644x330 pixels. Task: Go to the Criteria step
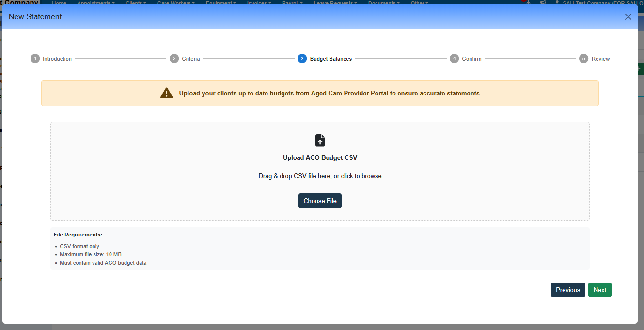(x=190, y=59)
